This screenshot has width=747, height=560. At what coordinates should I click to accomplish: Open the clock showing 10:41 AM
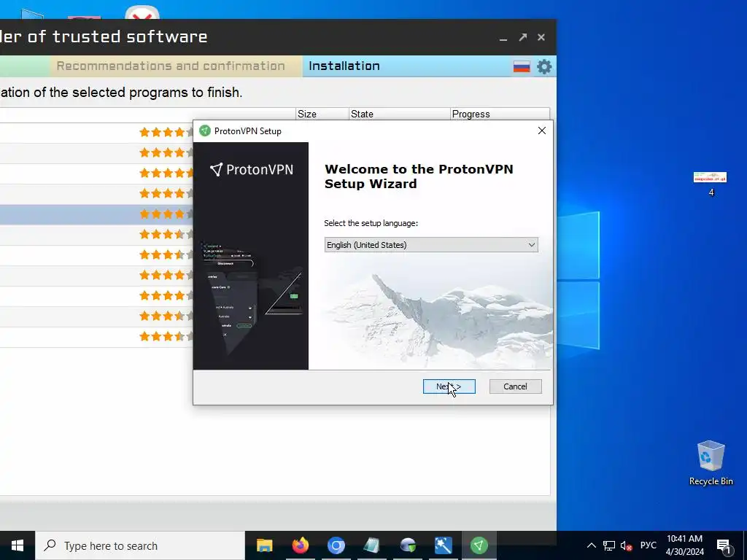tap(684, 545)
